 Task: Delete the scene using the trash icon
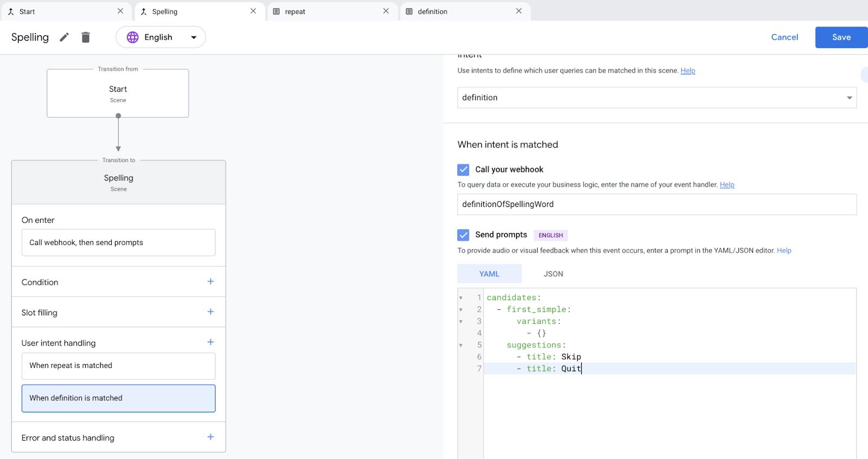[x=86, y=37]
